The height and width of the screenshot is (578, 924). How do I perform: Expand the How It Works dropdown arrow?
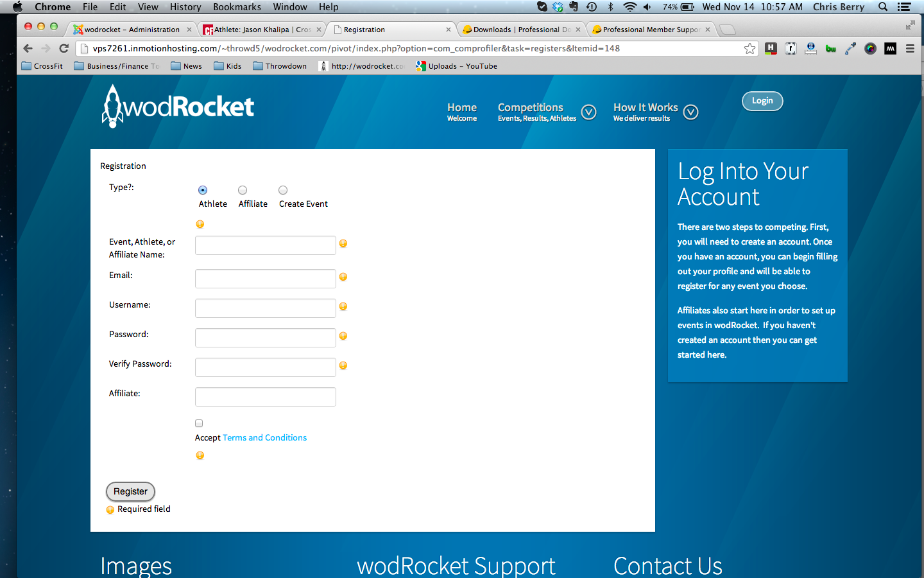coord(690,112)
